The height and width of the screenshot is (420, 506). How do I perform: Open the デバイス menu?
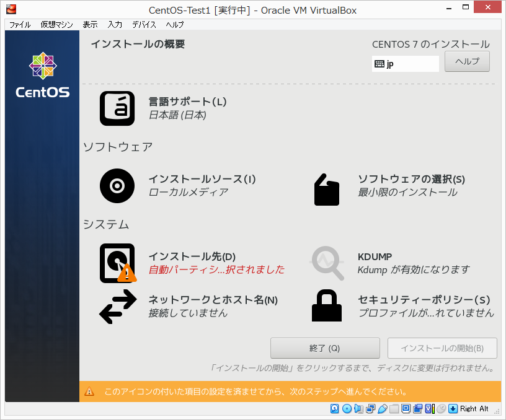(145, 25)
